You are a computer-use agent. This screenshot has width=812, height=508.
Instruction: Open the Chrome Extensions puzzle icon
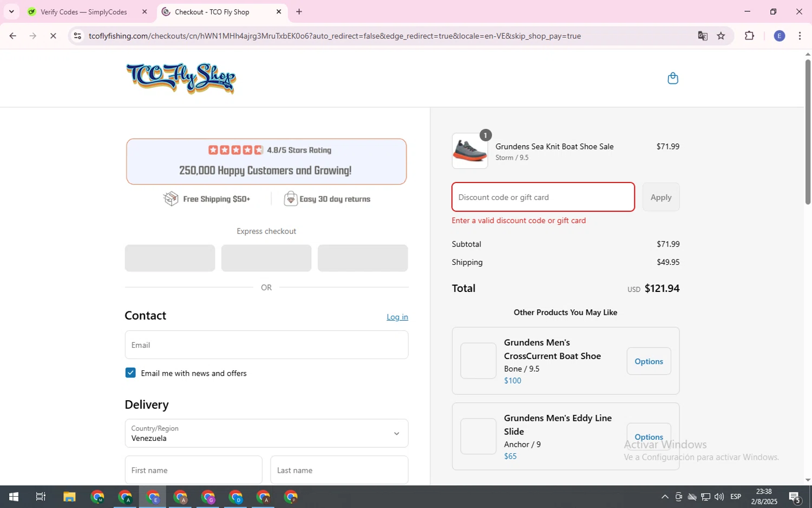pos(749,36)
